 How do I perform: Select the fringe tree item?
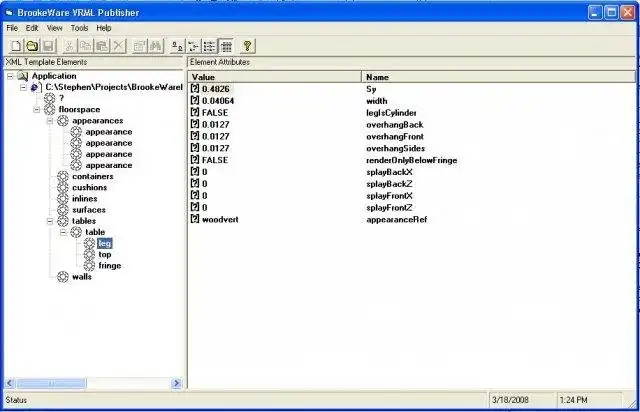pos(110,265)
